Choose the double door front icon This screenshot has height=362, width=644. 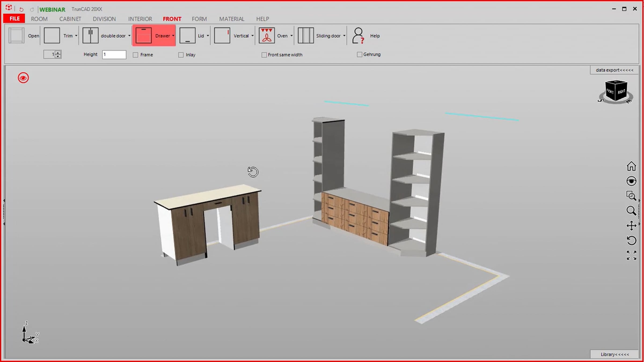(x=90, y=35)
